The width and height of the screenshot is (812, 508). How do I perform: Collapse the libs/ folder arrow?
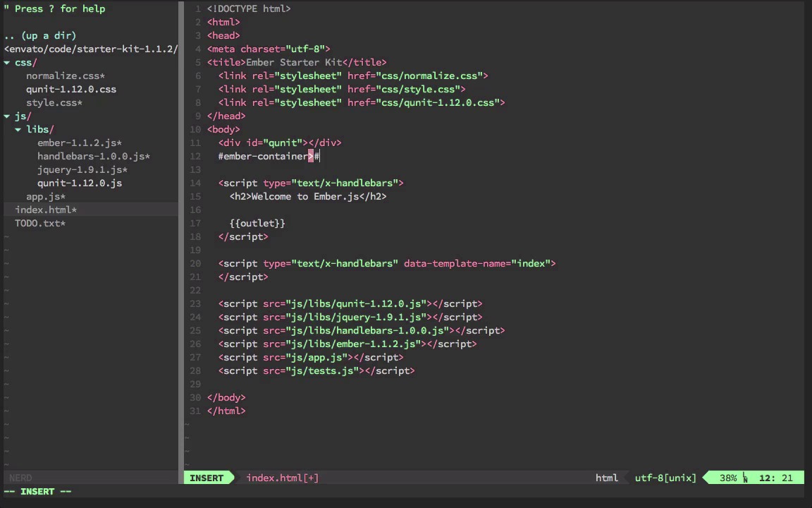point(18,130)
